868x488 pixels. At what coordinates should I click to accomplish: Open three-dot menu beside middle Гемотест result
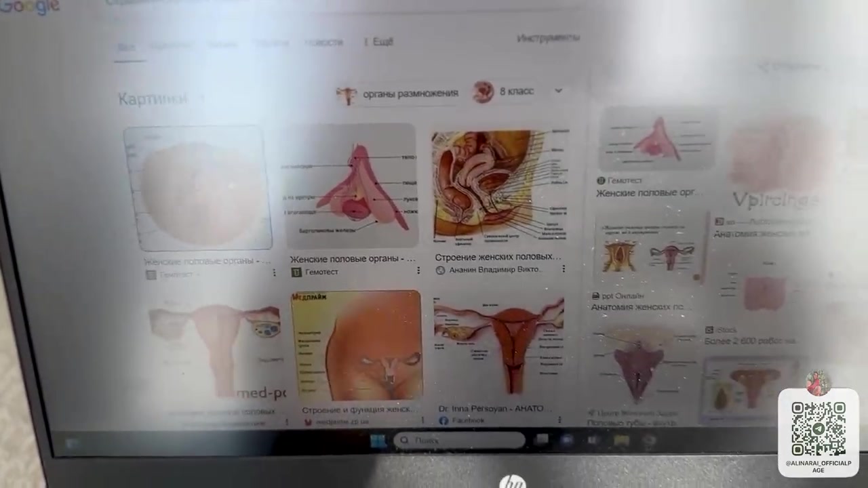click(418, 271)
